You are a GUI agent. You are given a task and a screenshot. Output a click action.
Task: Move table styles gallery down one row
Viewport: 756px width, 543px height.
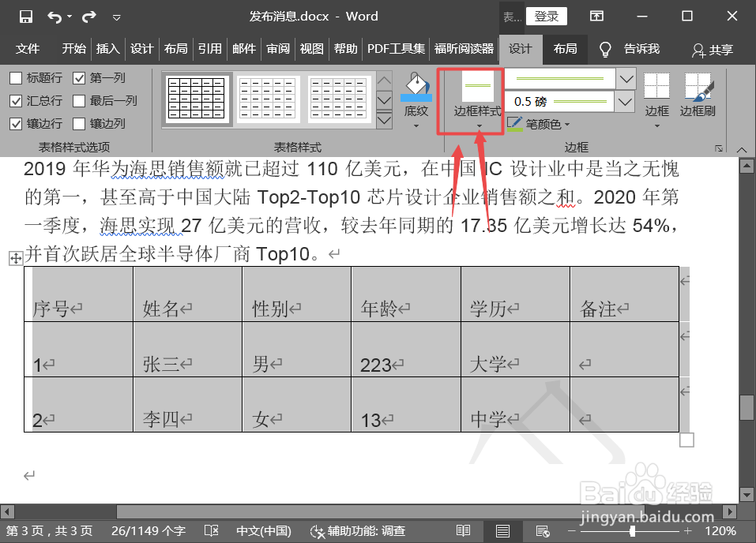tap(384, 100)
